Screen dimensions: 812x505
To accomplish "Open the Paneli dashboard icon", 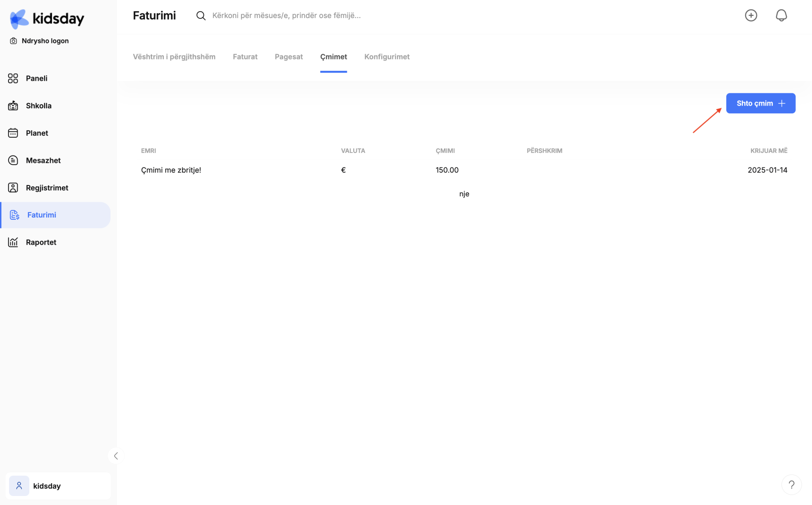I will pyautogui.click(x=13, y=79).
